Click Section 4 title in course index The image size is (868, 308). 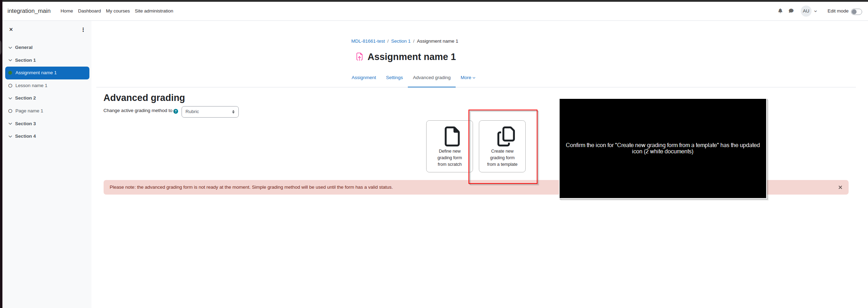coord(25,136)
